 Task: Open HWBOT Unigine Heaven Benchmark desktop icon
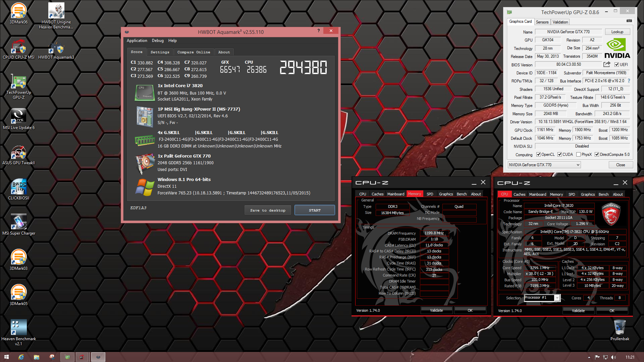tap(56, 16)
